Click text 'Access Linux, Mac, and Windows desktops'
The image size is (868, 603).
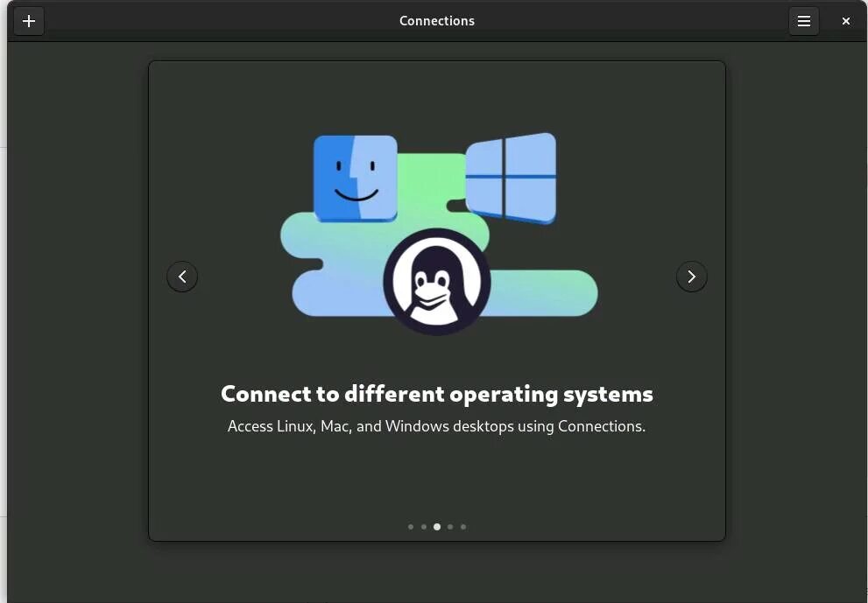tap(370, 426)
